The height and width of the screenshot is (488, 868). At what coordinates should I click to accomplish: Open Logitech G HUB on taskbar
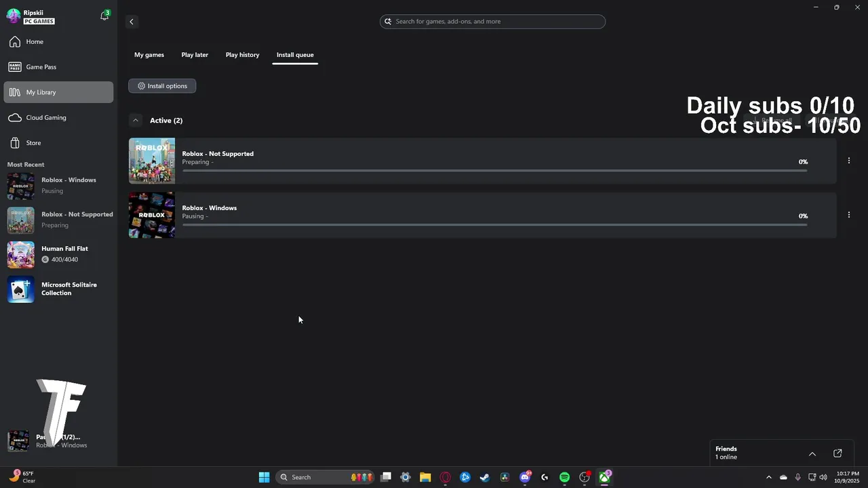545,477
